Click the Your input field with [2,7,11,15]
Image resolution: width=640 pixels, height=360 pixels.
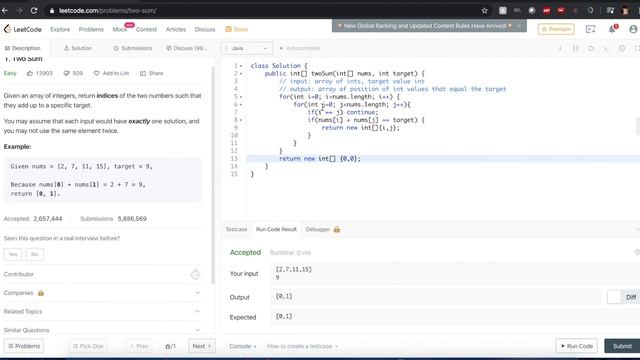(x=455, y=273)
